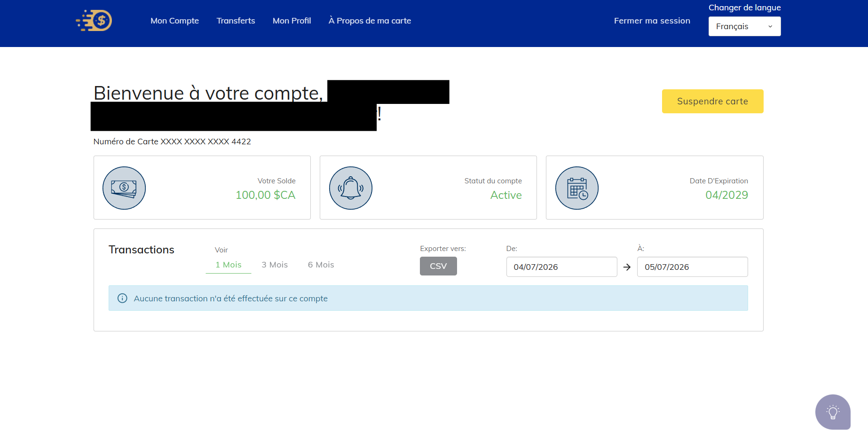Click the De start date field

pyautogui.click(x=561, y=267)
